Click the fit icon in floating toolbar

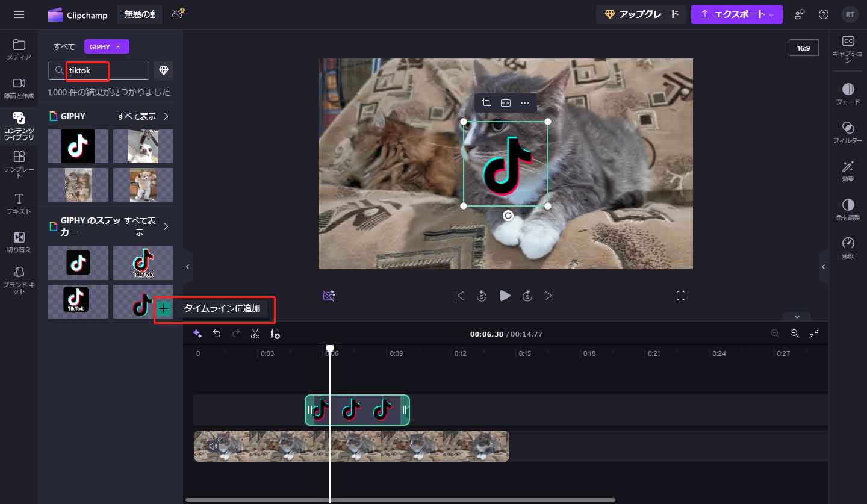point(506,103)
